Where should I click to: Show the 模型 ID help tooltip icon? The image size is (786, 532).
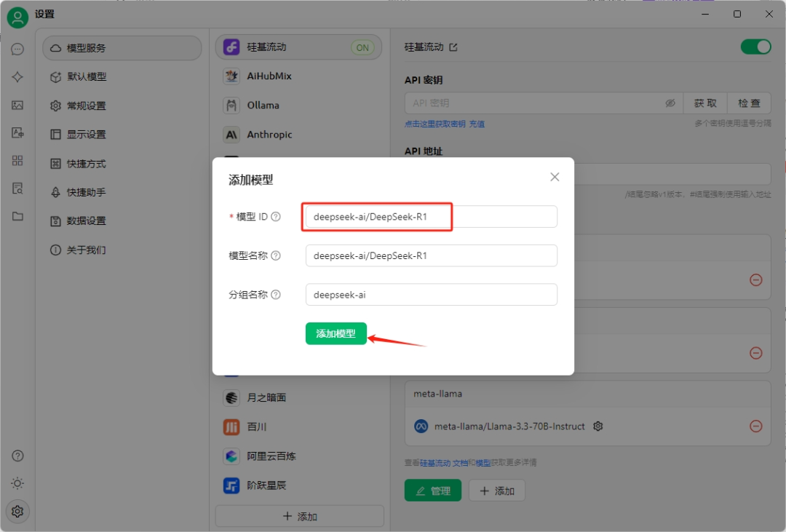tap(276, 217)
